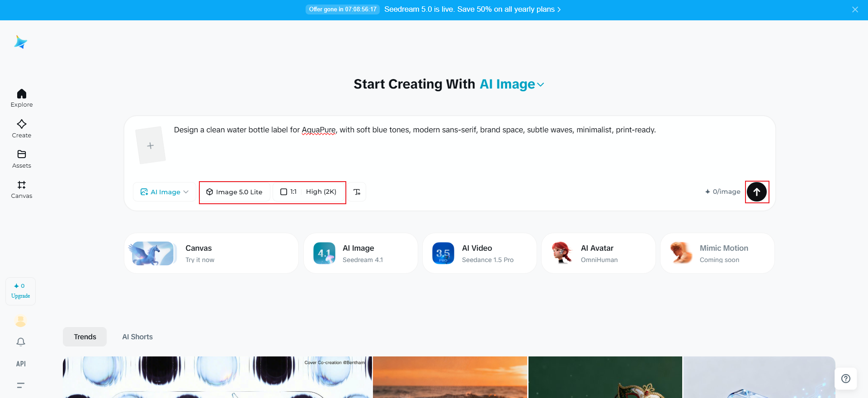
Task: Open the AI Avatar OmniHuman card
Action: [598, 253]
